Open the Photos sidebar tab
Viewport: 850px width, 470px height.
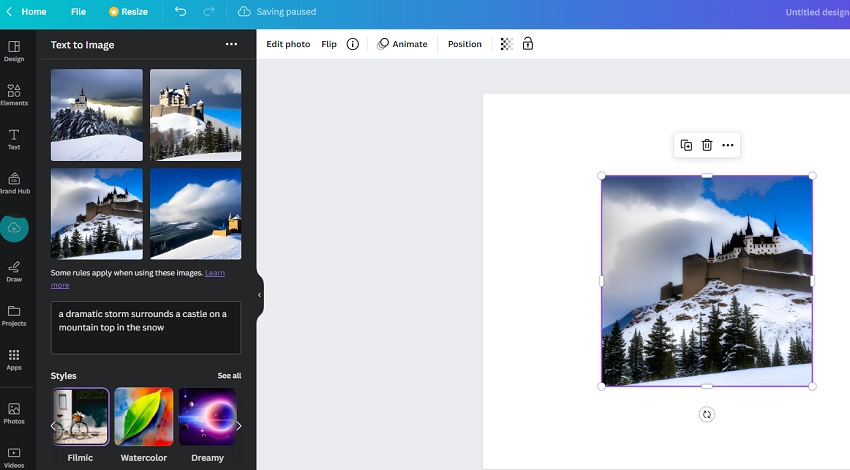[14, 413]
